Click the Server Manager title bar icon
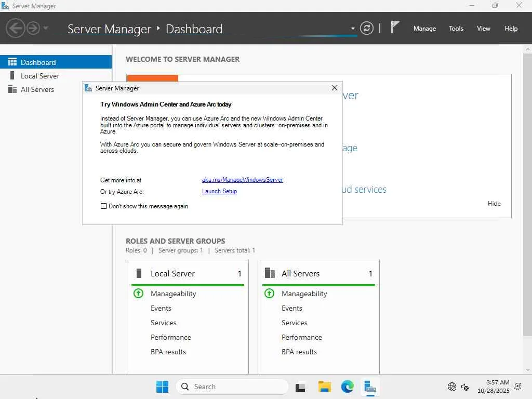The width and height of the screenshot is (532, 399). coord(5,6)
